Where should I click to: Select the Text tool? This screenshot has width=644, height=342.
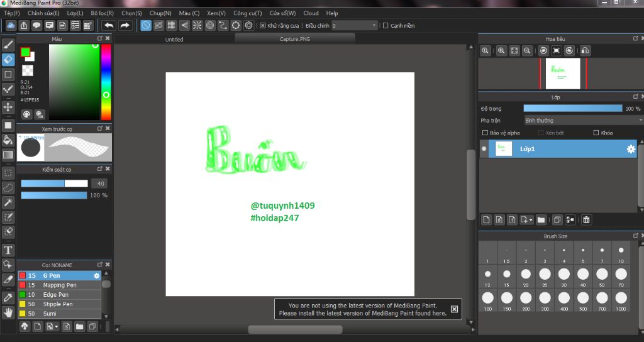pyautogui.click(x=8, y=250)
